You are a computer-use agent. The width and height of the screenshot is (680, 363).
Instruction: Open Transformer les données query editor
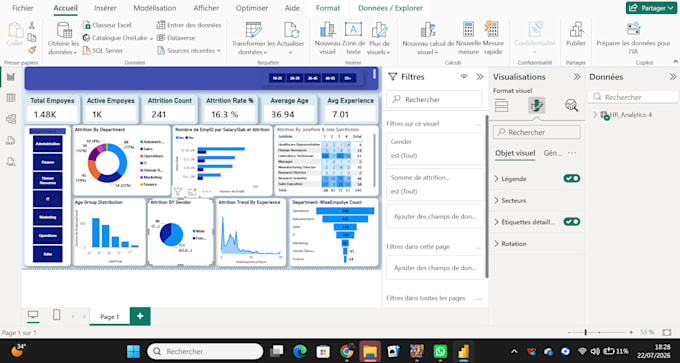[x=254, y=39]
